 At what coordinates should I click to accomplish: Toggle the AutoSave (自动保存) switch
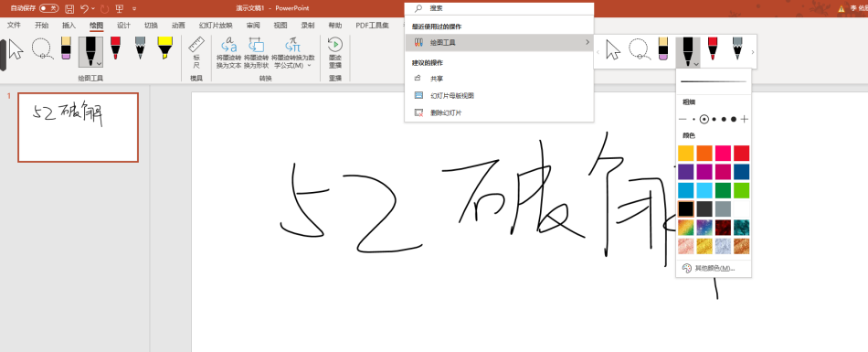[49, 8]
